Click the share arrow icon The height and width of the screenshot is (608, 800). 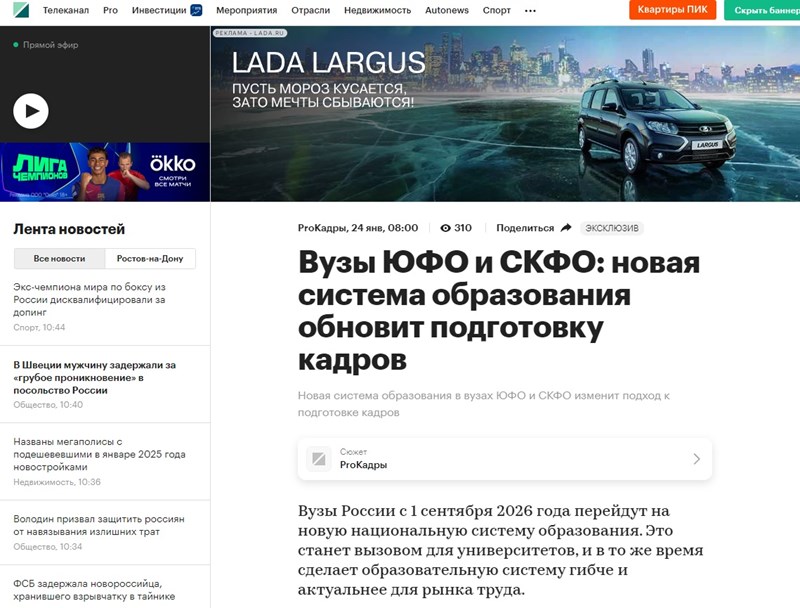pos(566,227)
